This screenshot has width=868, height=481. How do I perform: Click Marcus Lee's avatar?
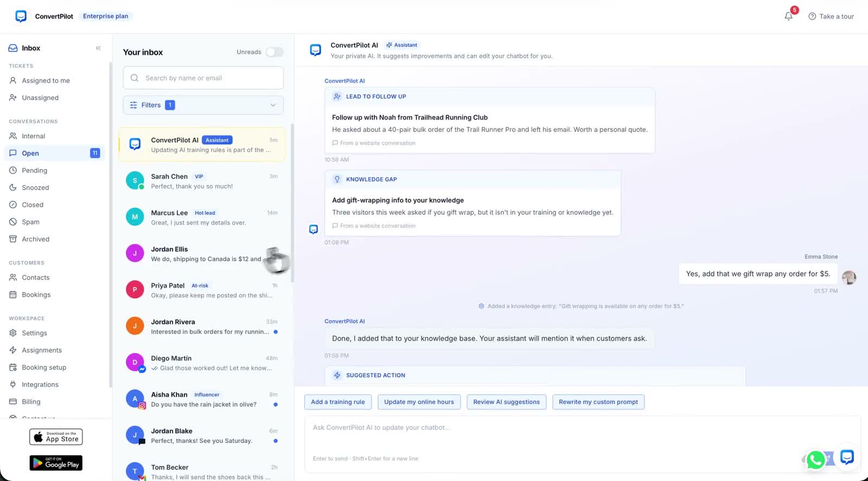(x=135, y=217)
